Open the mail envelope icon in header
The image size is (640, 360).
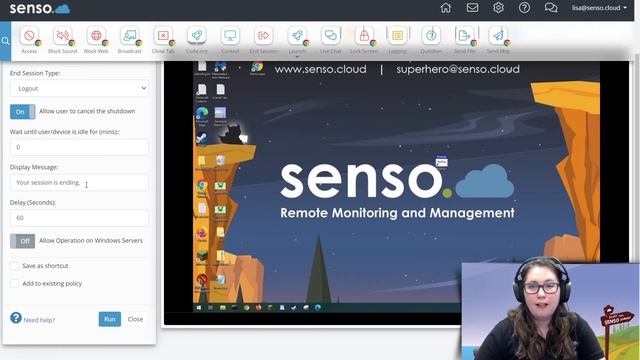tap(472, 8)
